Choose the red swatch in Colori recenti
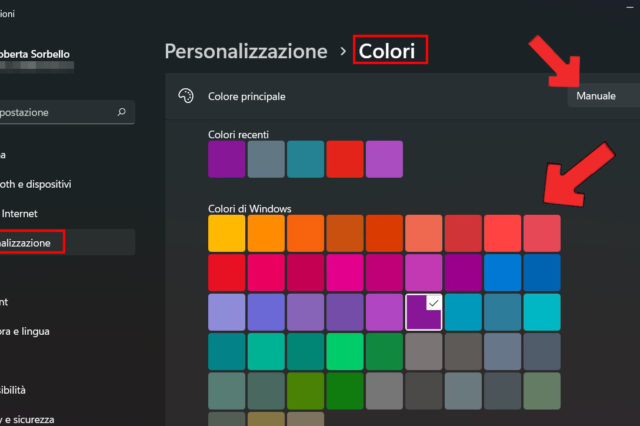 click(x=345, y=159)
